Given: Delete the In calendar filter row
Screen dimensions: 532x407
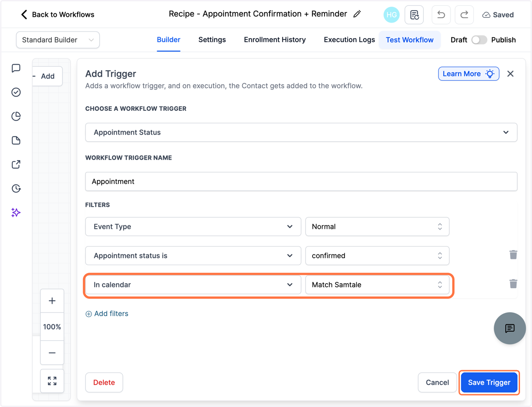Looking at the screenshot, I should coord(513,284).
